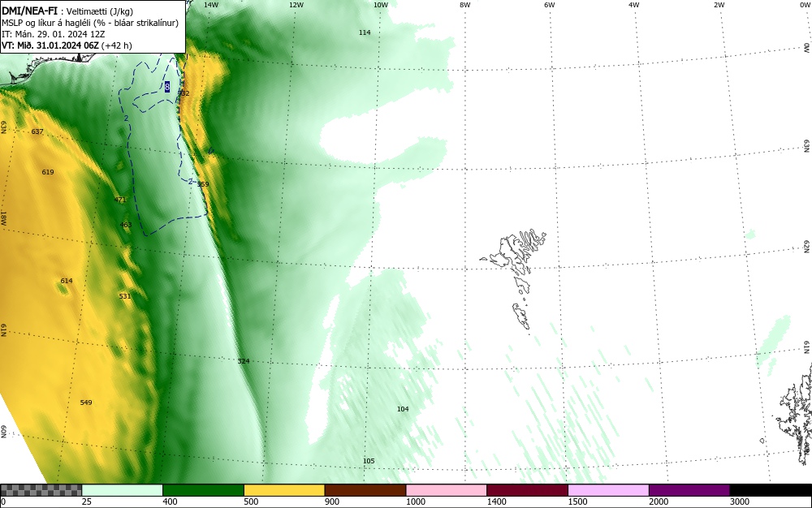Pick the light purple 1500–2000 legend swatch
The width and height of the screenshot is (812, 508).
[x=608, y=490]
